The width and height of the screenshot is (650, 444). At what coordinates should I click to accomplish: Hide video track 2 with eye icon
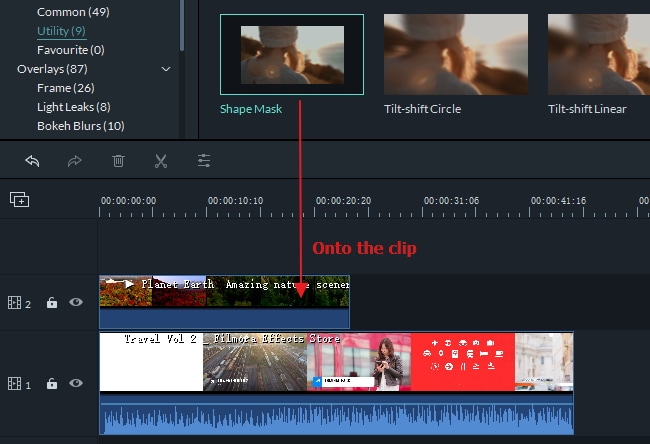coord(76,302)
